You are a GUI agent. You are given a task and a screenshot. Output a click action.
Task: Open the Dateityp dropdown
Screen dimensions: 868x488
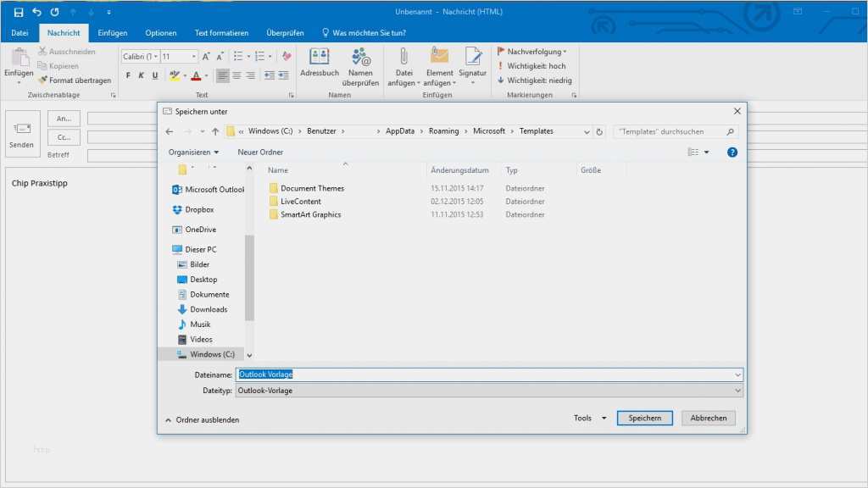pyautogui.click(x=489, y=391)
